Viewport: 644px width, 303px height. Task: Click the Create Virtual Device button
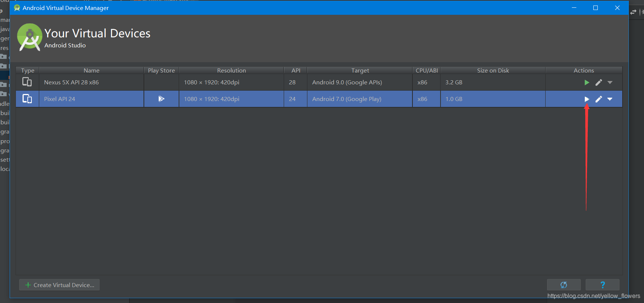coord(59,285)
